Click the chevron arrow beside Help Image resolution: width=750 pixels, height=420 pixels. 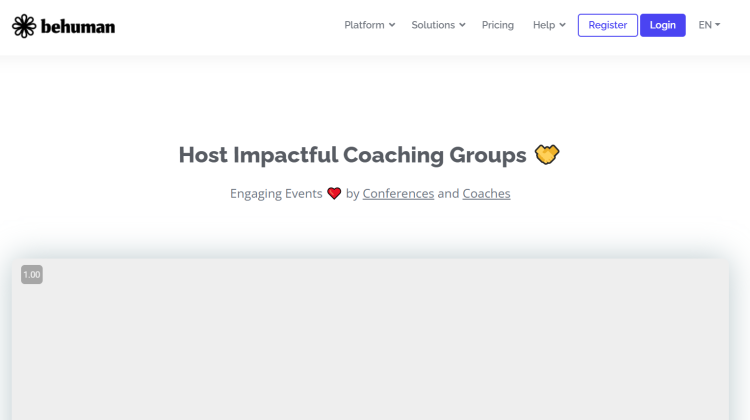[x=562, y=25]
